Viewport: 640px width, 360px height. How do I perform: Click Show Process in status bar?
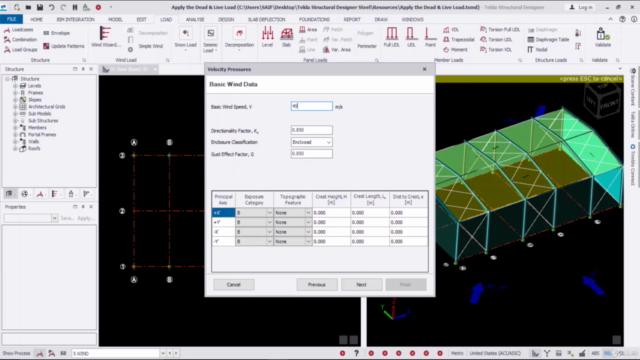click(x=16, y=353)
